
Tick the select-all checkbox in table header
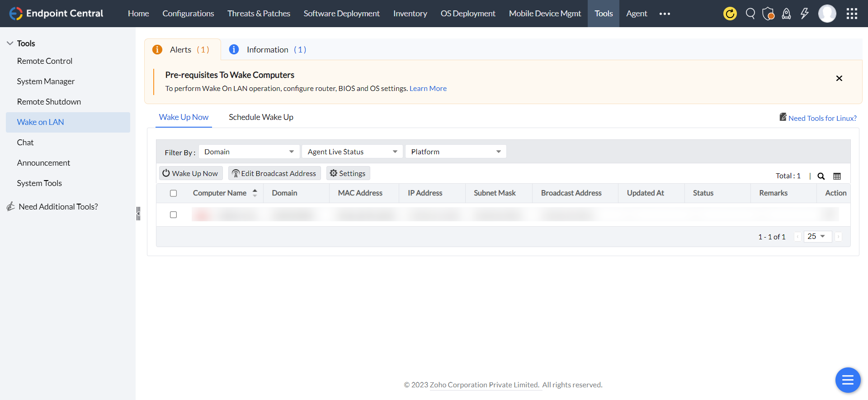[x=173, y=193]
